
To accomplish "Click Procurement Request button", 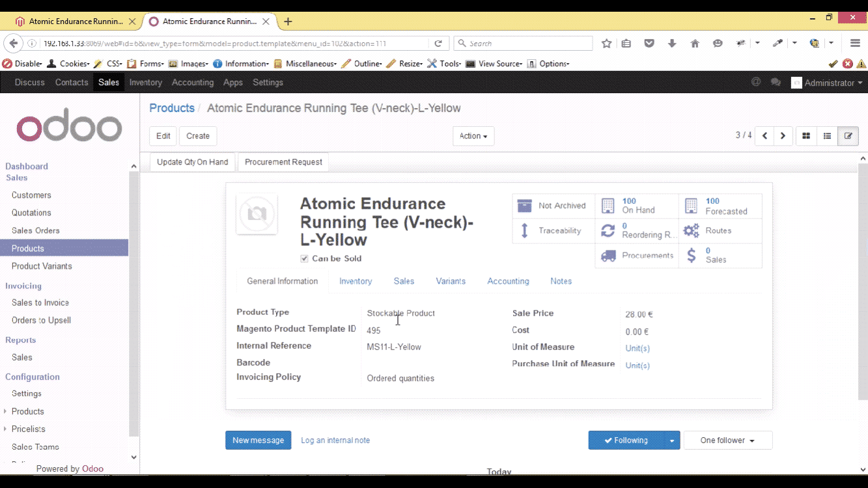I will click(283, 162).
